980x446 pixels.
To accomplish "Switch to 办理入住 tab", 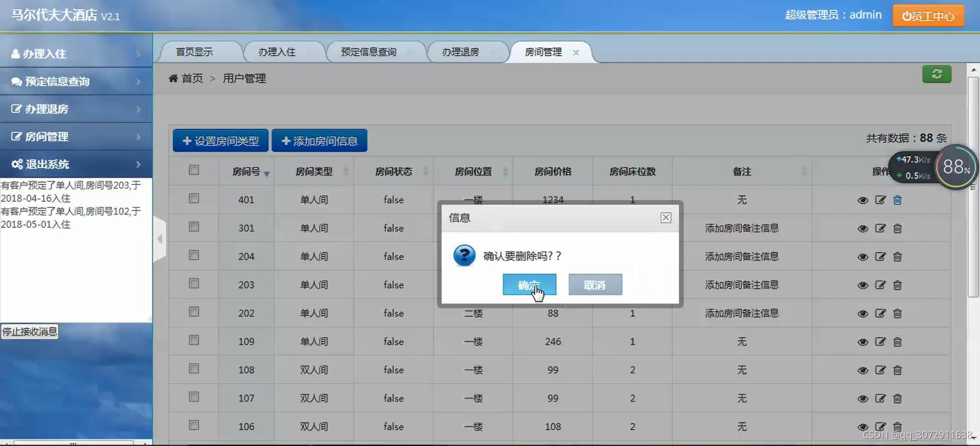I will 277,52.
